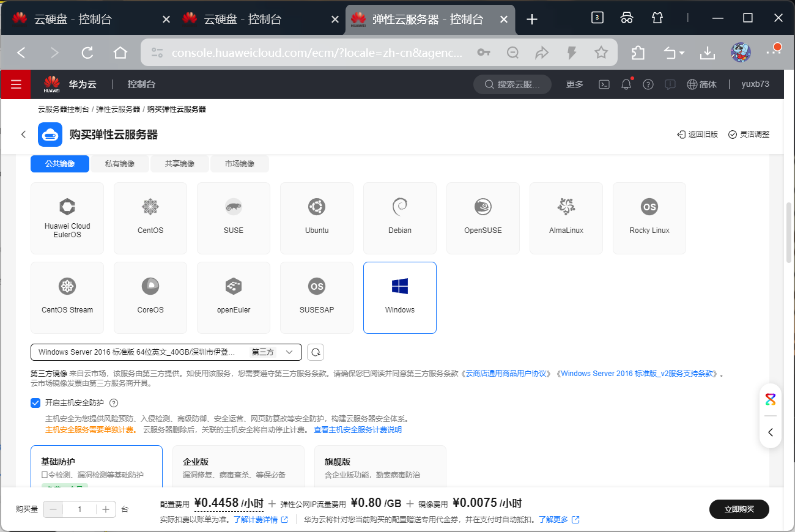The image size is (795, 532).
Task: Pick the AlmaLinux image card
Action: 566,218
